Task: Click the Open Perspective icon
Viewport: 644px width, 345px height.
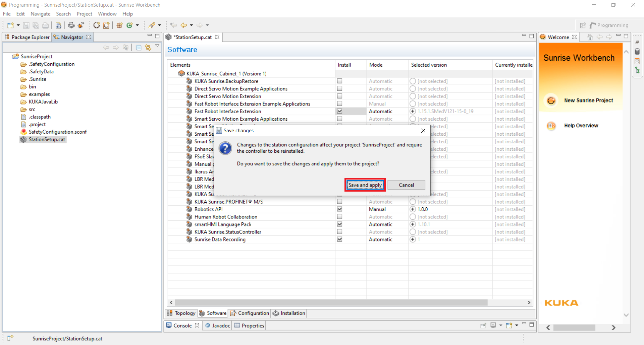Action: (x=583, y=25)
